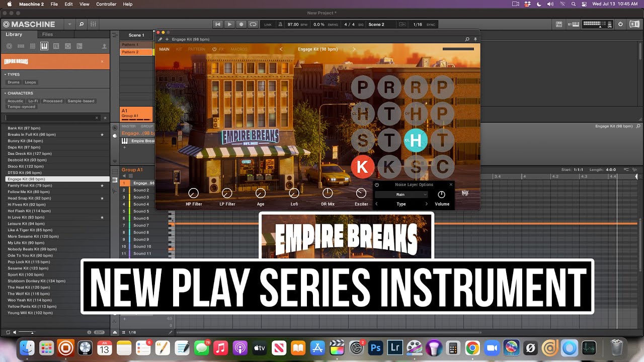The width and height of the screenshot is (644, 362).
Task: Switch to the PATTERN tab in Empire Breaks
Action: pos(197,49)
